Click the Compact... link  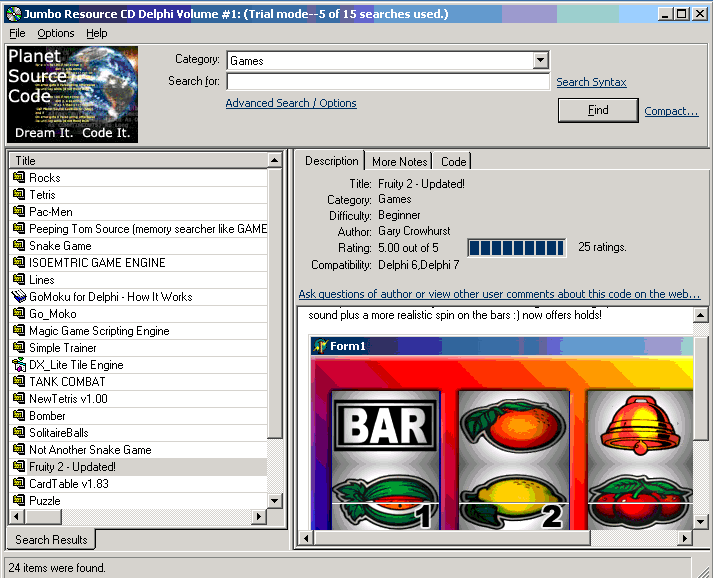[x=671, y=111]
